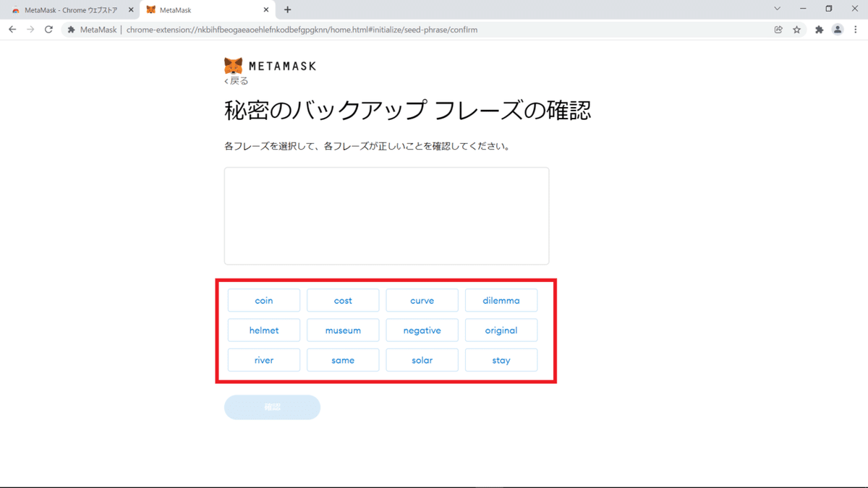Open the Chrome profile avatar

pos(838,30)
